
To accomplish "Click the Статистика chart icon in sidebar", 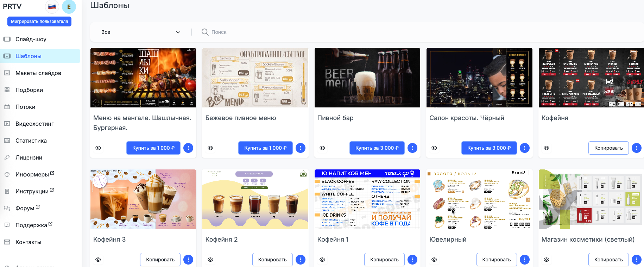I will [x=7, y=141].
